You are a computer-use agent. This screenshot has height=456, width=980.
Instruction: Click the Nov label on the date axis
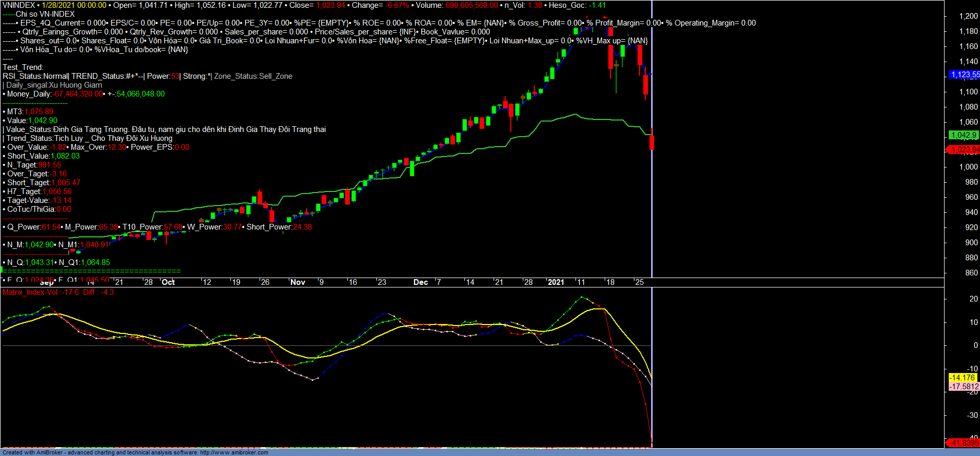(298, 282)
